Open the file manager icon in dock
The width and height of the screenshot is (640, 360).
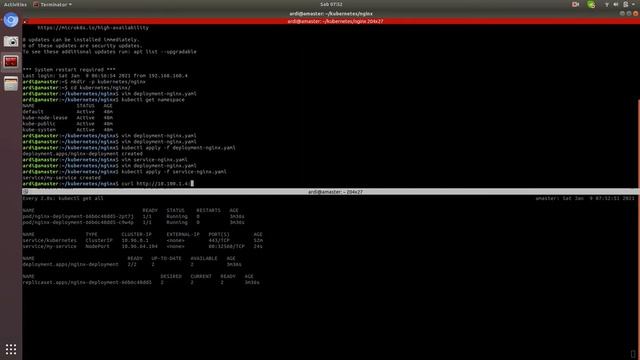[x=11, y=84]
